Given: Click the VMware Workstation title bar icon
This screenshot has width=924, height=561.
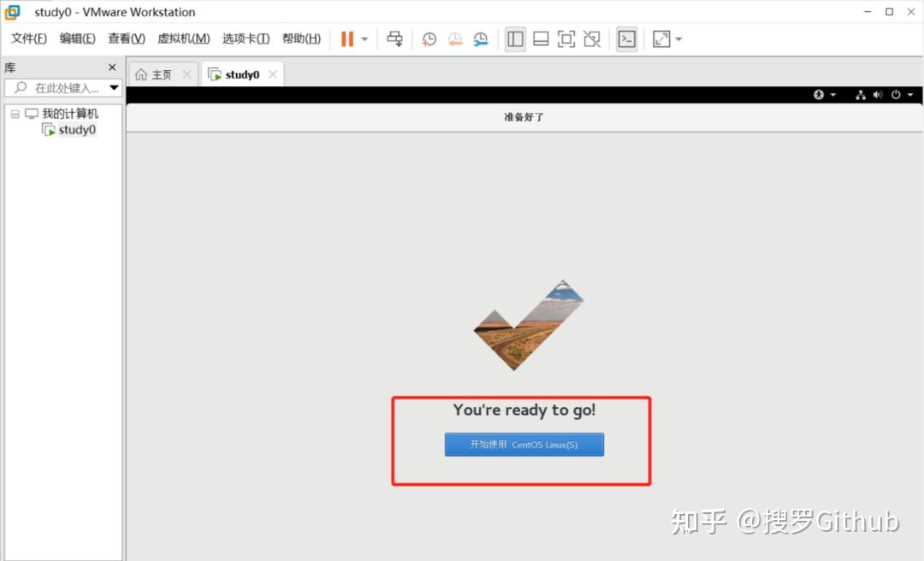Looking at the screenshot, I should (x=12, y=12).
